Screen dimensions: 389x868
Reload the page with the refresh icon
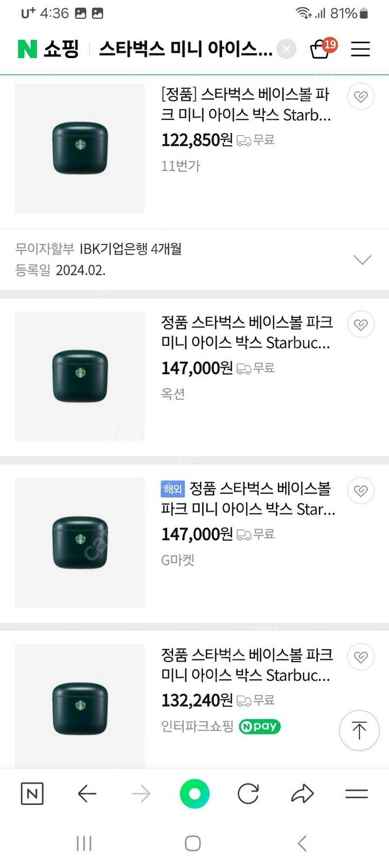(x=248, y=793)
